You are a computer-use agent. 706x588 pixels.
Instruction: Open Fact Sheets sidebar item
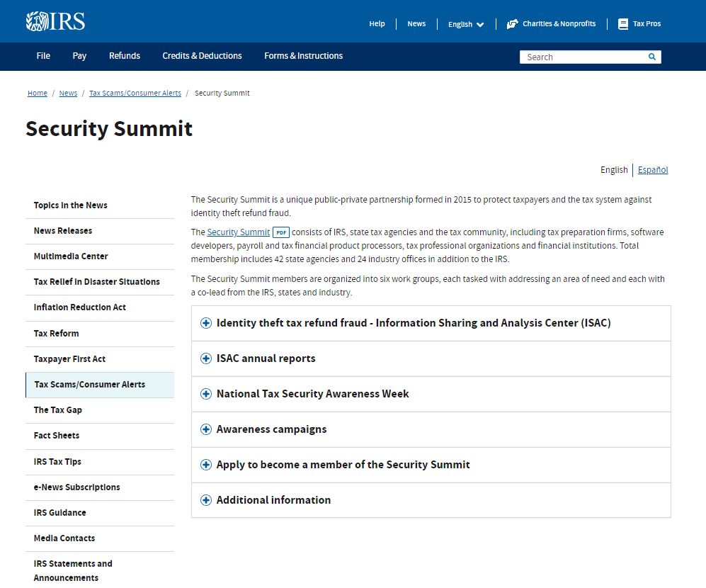pos(100,436)
